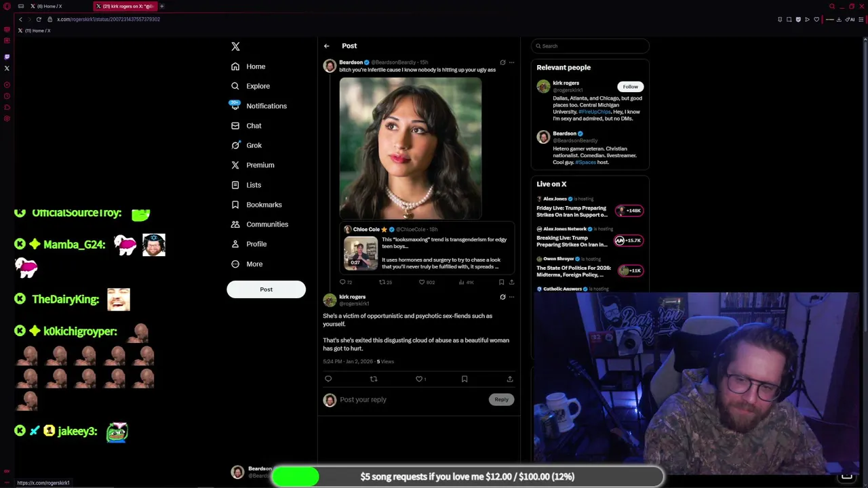
Task: Click the #Spaces hashtag link
Action: pos(585,163)
